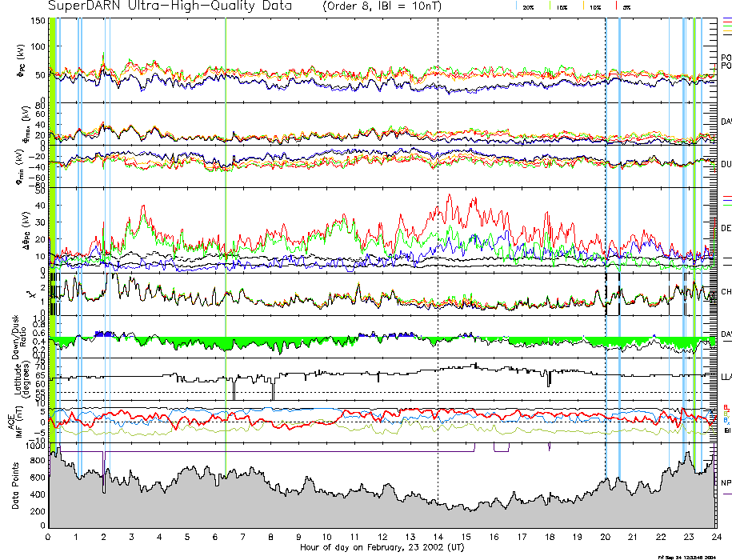Select hour 0 on the time axis
The image size is (732, 560).
pos(49,537)
